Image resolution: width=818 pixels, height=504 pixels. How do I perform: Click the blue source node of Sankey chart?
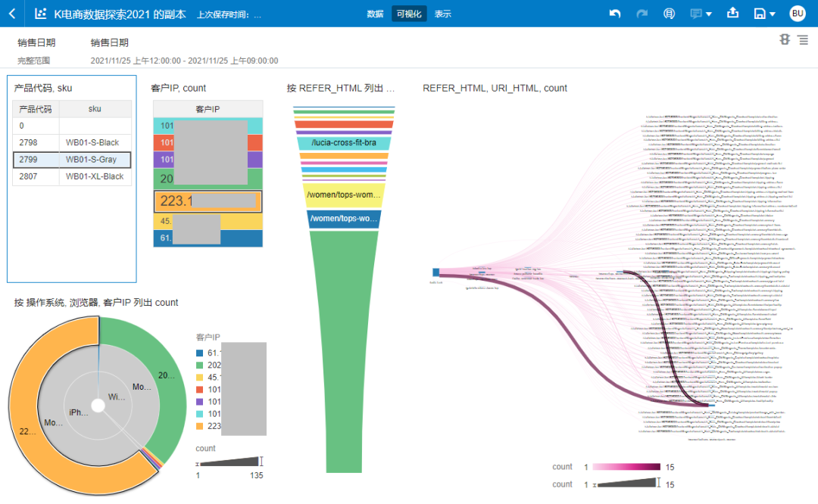pos(436,272)
